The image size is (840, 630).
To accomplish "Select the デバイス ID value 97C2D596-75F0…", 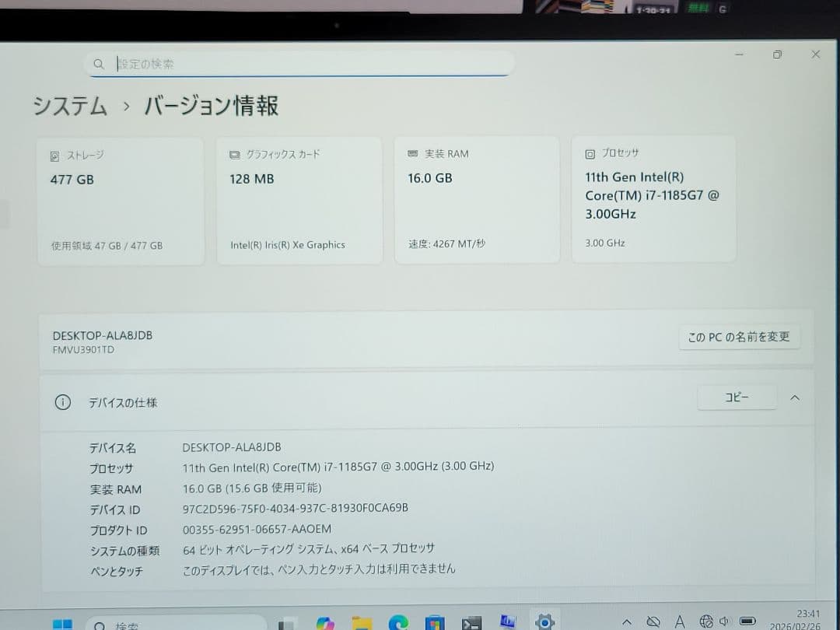I will point(296,508).
